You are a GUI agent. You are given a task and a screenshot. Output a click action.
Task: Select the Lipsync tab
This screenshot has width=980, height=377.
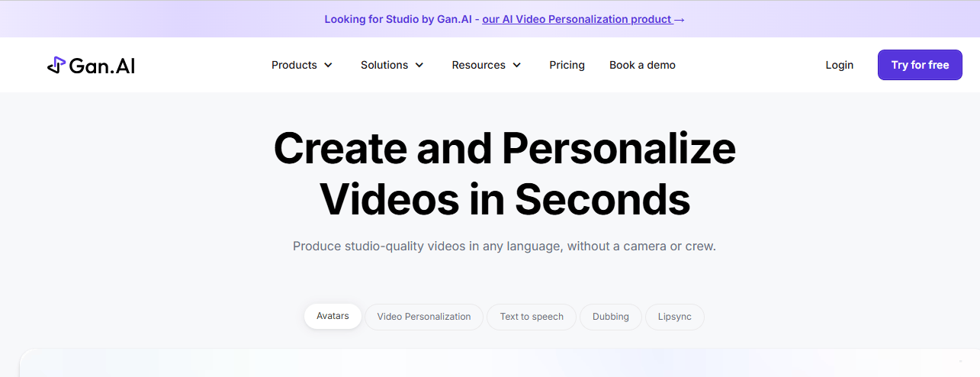(x=675, y=317)
